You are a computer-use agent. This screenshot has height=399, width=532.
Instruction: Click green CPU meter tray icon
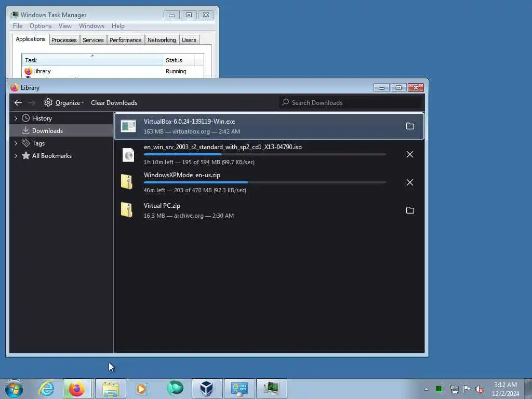pyautogui.click(x=439, y=389)
